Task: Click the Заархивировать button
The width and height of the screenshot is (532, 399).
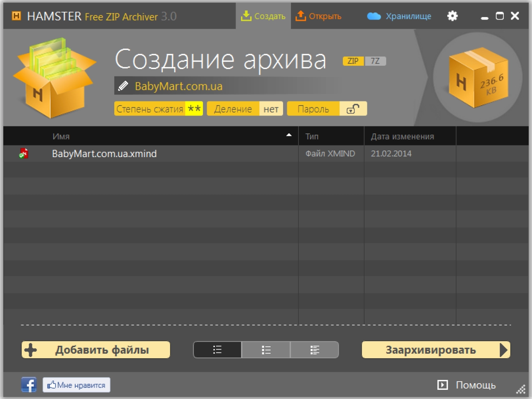Action: [436, 350]
